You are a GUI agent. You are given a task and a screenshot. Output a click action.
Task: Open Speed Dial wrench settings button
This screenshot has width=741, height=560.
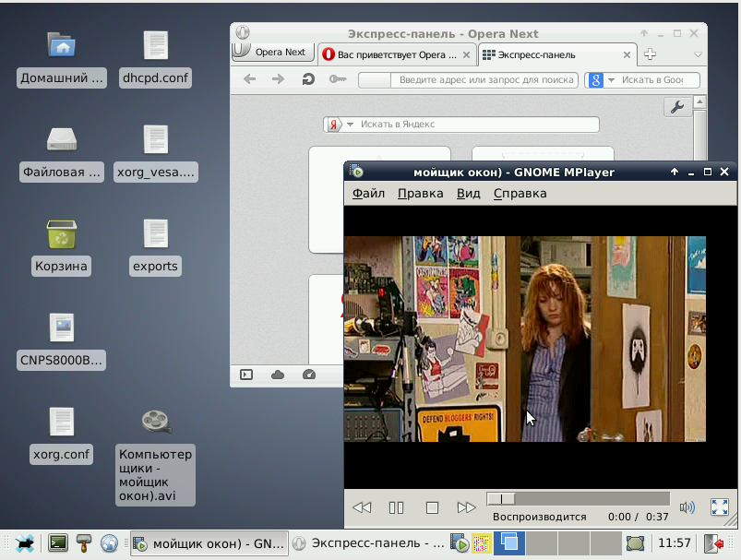(x=677, y=107)
